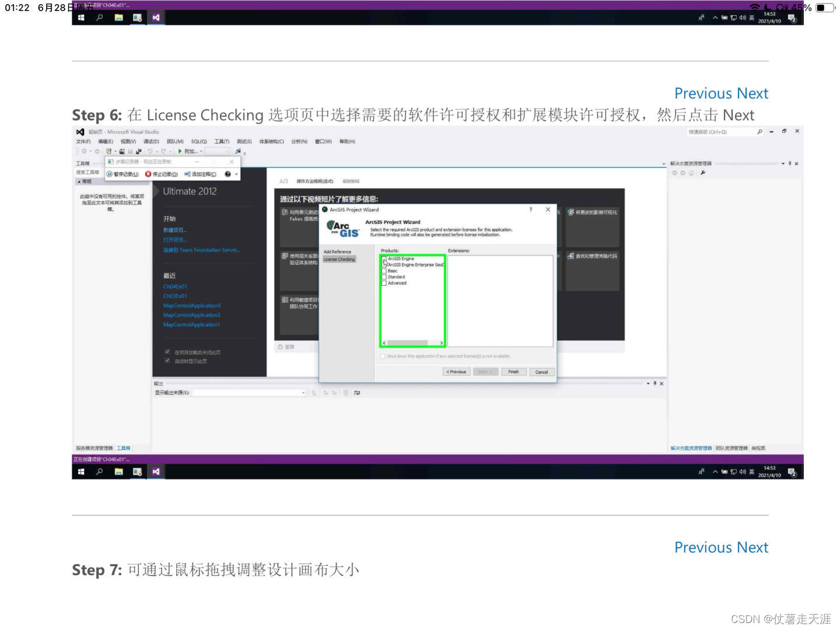Check the Advanced license checkbox
The image size is (840, 630).
384,283
